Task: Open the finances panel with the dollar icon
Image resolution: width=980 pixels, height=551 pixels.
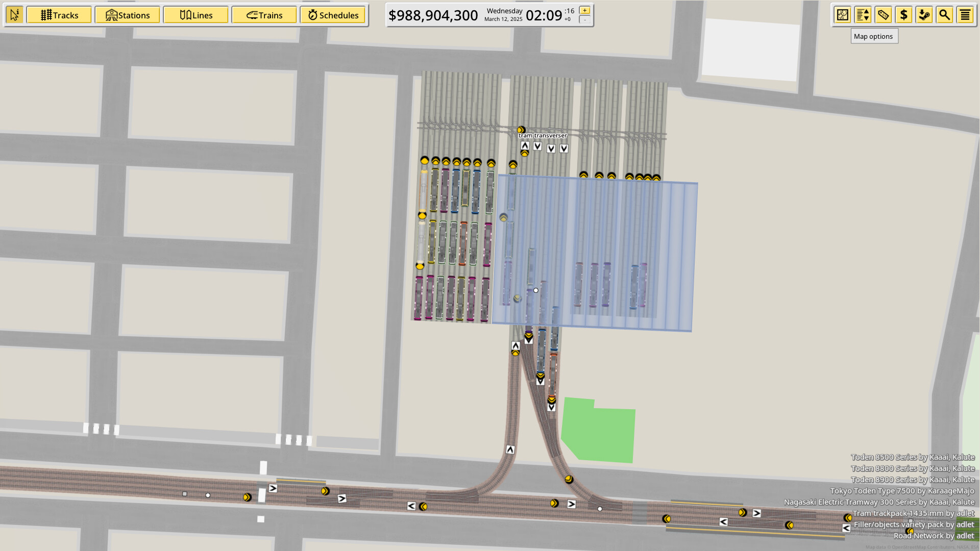Action: (x=903, y=15)
